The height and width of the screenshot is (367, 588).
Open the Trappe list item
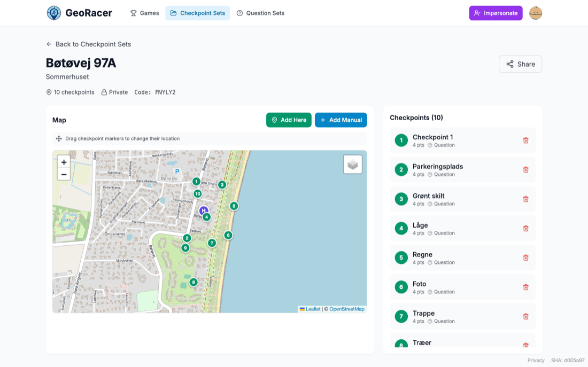tap(462, 316)
